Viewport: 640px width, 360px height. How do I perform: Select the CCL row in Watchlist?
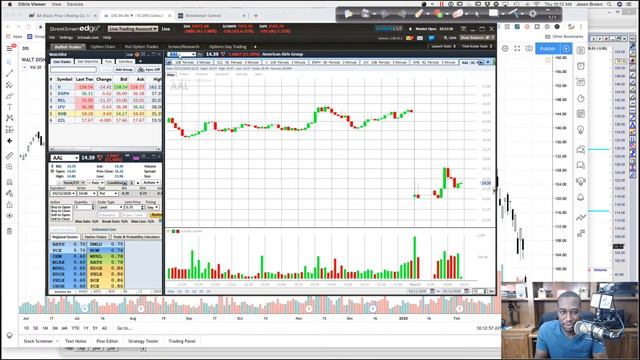[105, 120]
